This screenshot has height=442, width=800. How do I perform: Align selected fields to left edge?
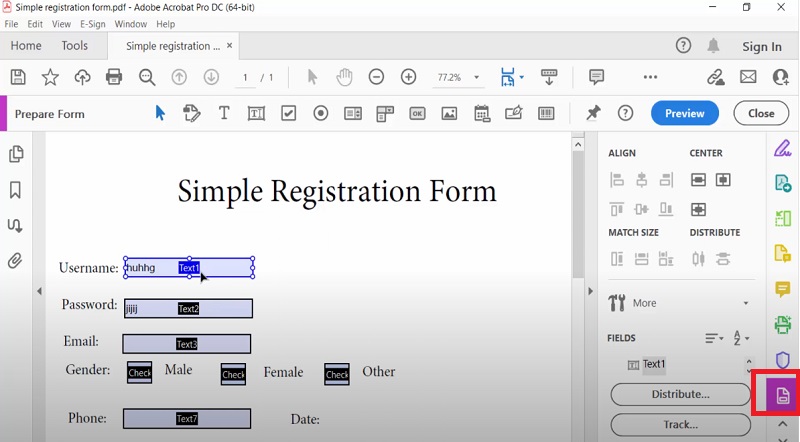pos(617,180)
